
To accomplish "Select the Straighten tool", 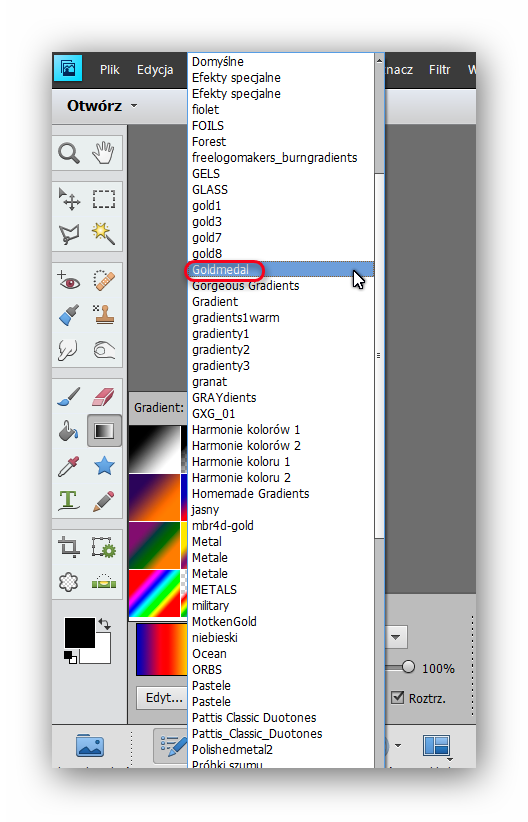I will (104, 581).
